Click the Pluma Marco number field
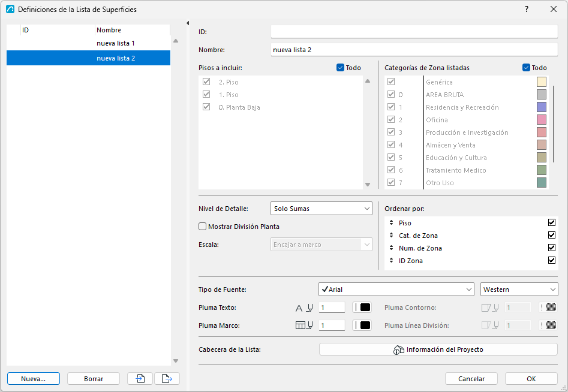The image size is (568, 392). pos(332,325)
